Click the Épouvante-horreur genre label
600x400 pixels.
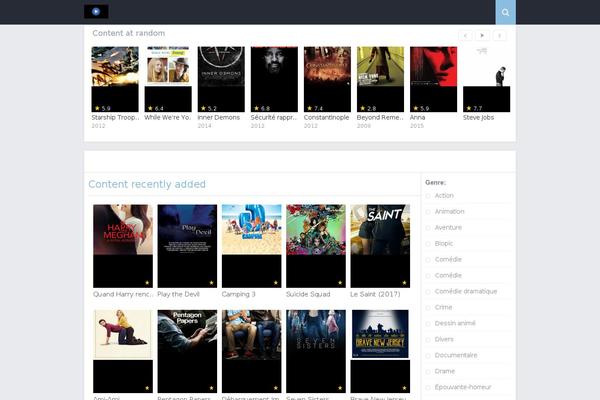tap(463, 387)
